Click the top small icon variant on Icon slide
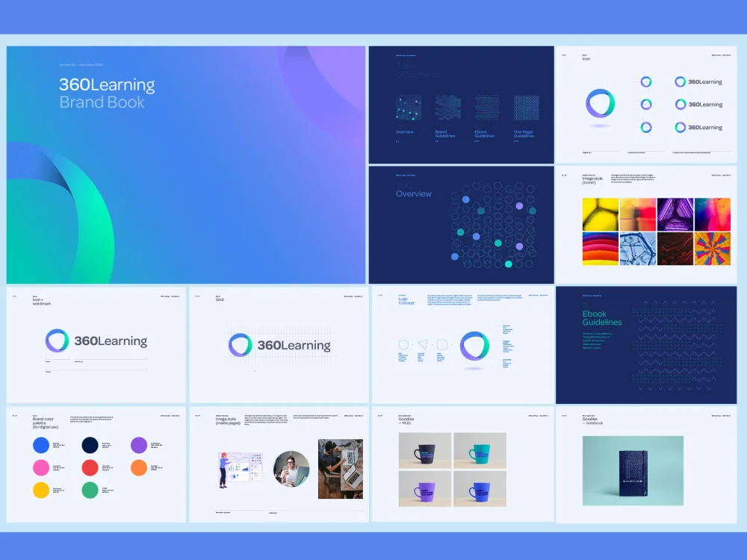Viewport: 747px width, 560px height. point(646,82)
